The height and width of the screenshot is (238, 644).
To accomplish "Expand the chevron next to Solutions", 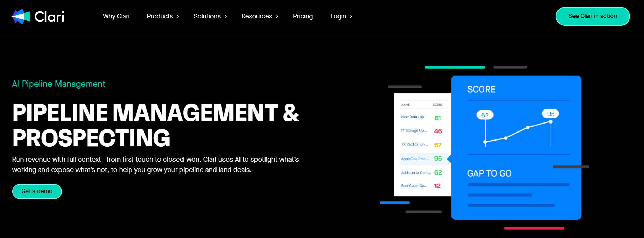I will pos(226,16).
